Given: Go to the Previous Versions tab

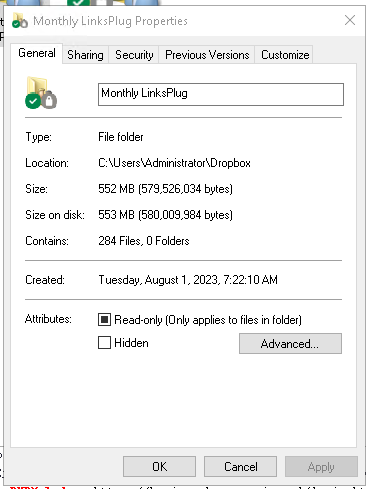Looking at the screenshot, I should (207, 55).
